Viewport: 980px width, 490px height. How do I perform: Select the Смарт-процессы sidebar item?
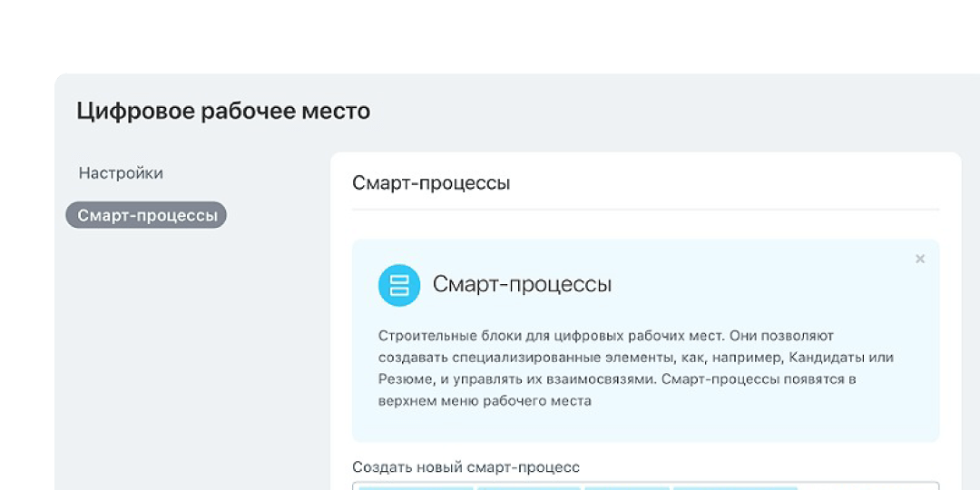click(146, 215)
